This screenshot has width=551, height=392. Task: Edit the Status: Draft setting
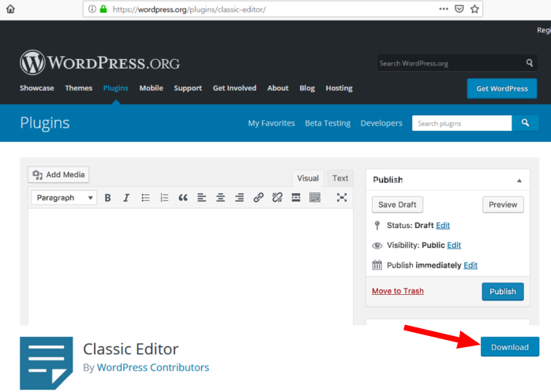point(443,226)
